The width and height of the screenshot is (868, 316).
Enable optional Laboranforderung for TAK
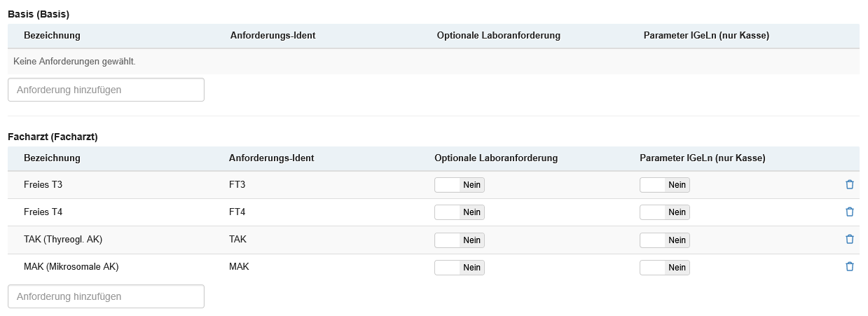click(460, 240)
